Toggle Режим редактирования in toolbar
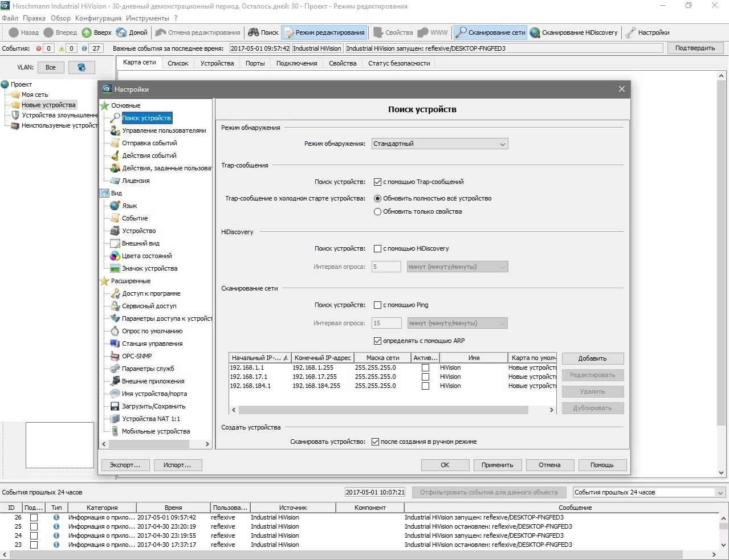The image size is (729, 560). pos(324,32)
